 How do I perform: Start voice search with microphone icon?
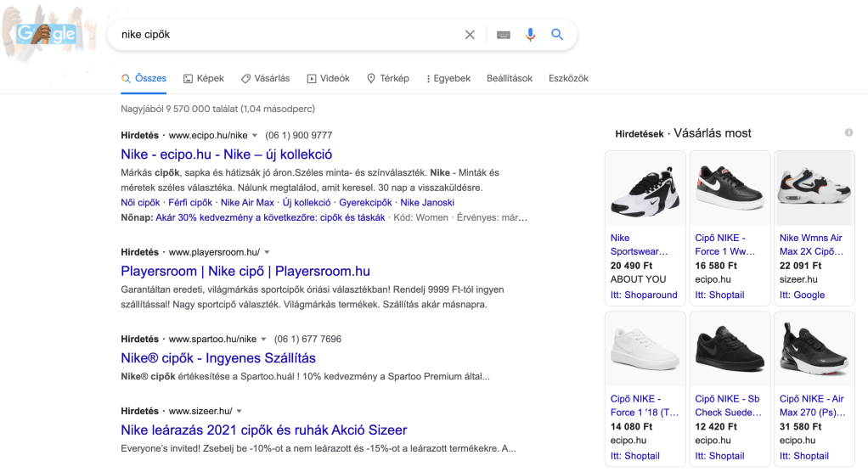tap(530, 35)
